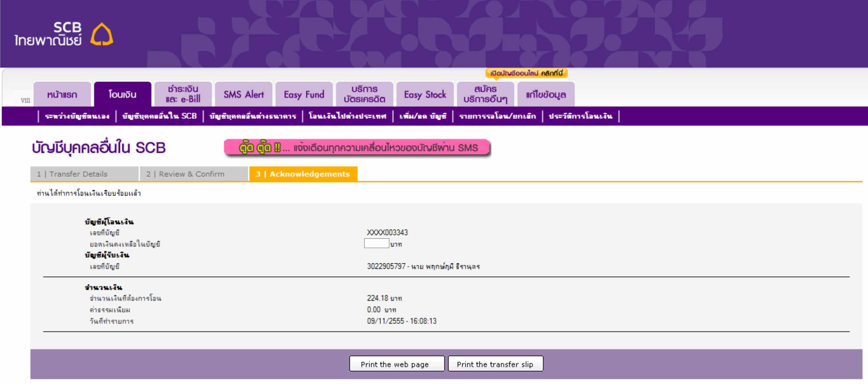Click the ค่าธรรมเนียม label
The width and height of the screenshot is (868, 385).
(110, 310)
